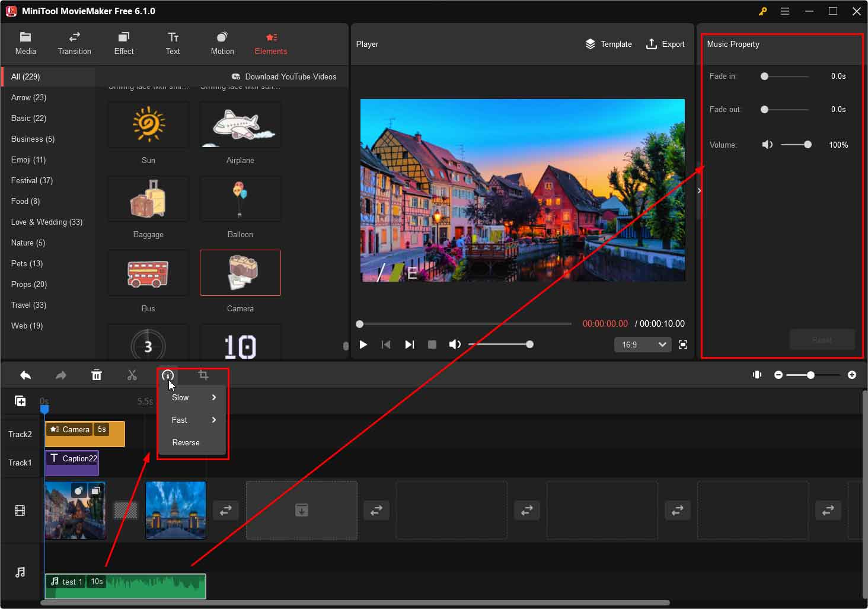Click the Delete trash icon

(97, 375)
